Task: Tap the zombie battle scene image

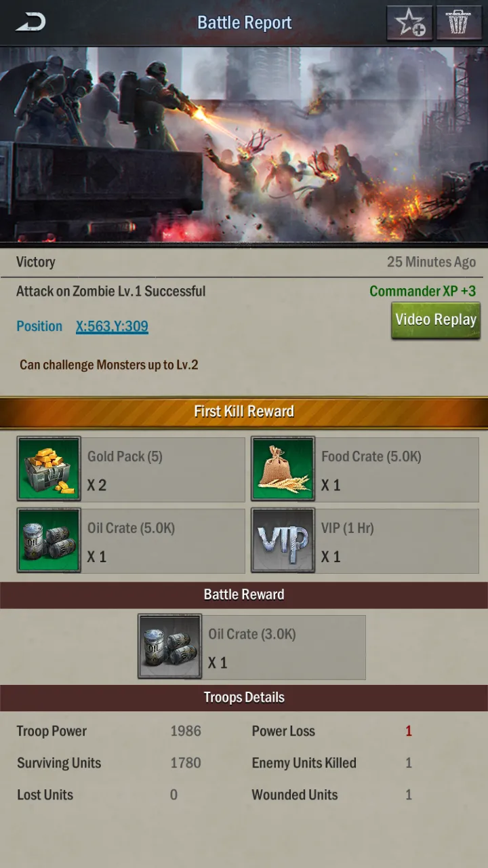Action: (x=244, y=144)
